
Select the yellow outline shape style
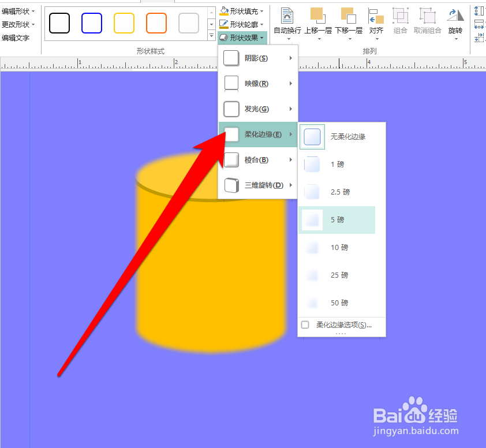point(124,23)
